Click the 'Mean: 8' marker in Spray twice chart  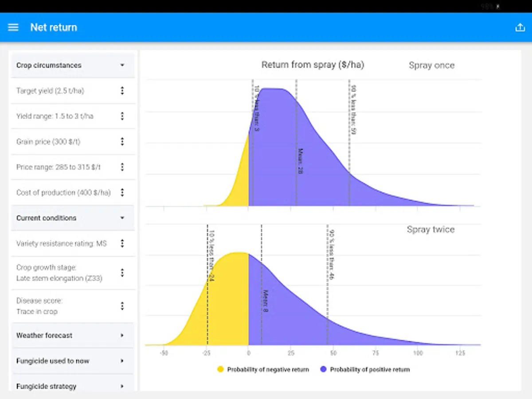(266, 301)
